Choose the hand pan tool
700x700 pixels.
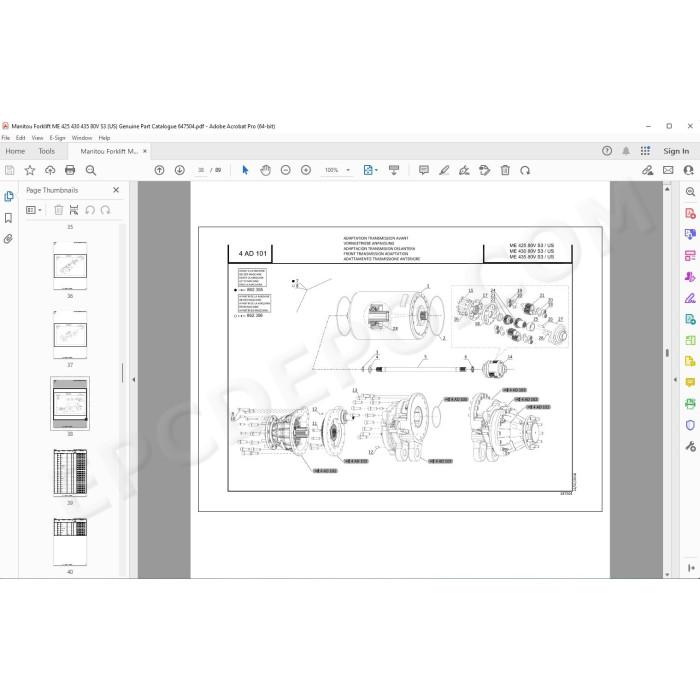pyautogui.click(x=266, y=170)
